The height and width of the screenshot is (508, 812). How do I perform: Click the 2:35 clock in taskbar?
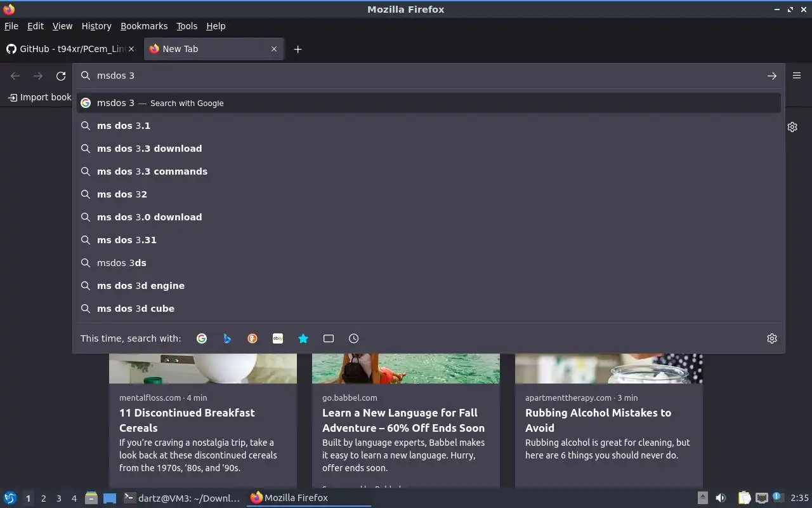799,498
